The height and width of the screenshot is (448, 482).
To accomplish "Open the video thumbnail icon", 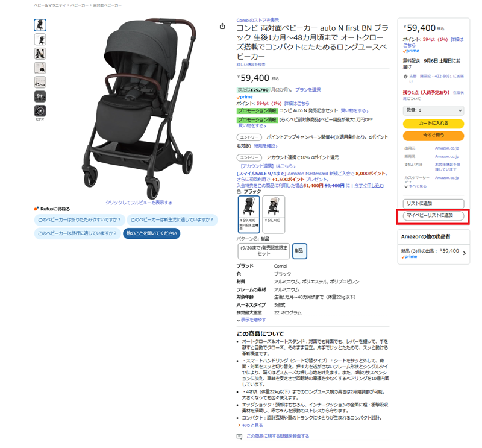I will [x=40, y=111].
